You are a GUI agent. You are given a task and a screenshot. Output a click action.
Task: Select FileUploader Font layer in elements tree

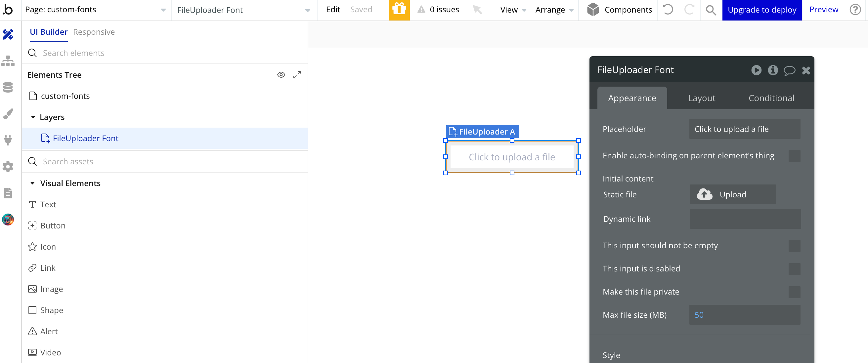[86, 138]
